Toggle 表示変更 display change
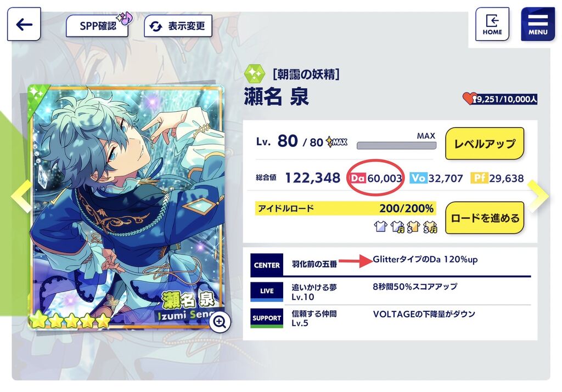 tap(178, 26)
